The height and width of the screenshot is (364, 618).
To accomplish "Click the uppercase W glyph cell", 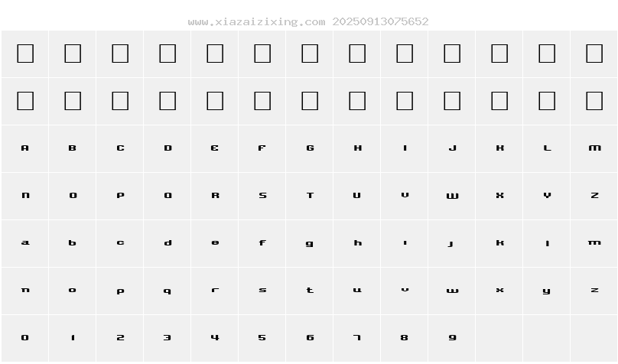I will (452, 196).
